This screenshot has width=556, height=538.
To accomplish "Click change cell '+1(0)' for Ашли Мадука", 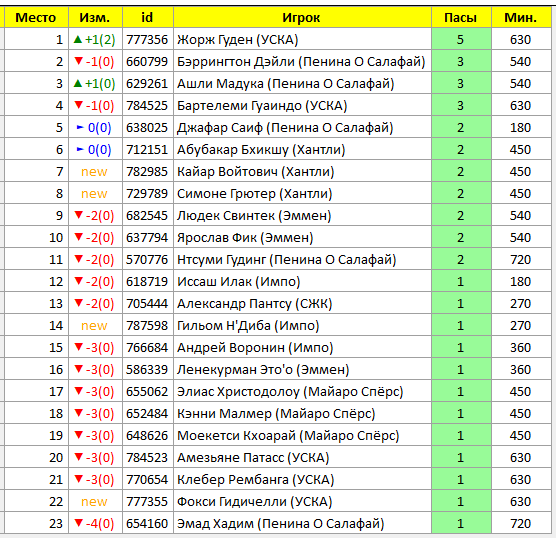I will [95, 83].
